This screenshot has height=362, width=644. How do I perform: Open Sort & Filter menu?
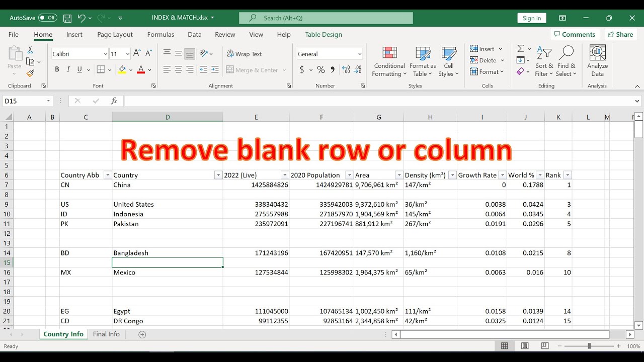point(544,61)
